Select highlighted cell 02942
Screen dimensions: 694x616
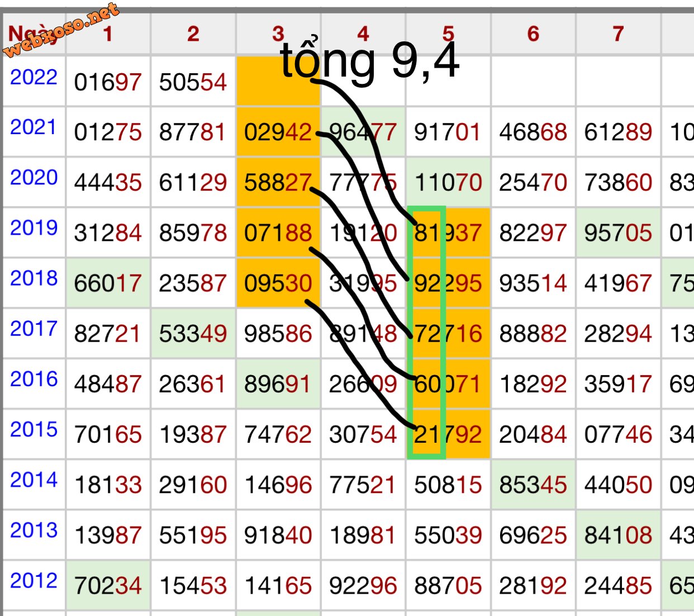[278, 132]
